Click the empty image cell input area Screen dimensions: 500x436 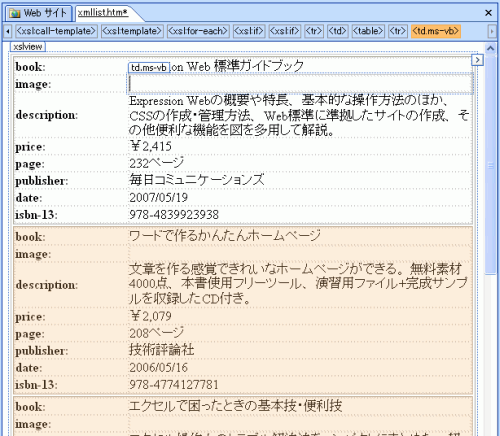pyautogui.click(x=300, y=83)
